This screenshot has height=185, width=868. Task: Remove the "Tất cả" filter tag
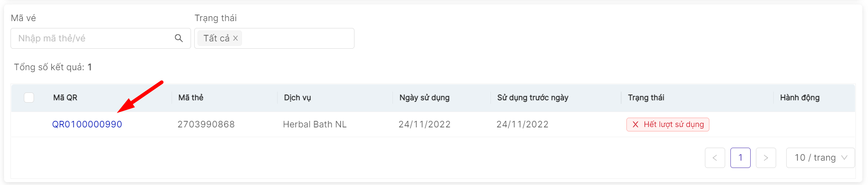click(x=236, y=38)
